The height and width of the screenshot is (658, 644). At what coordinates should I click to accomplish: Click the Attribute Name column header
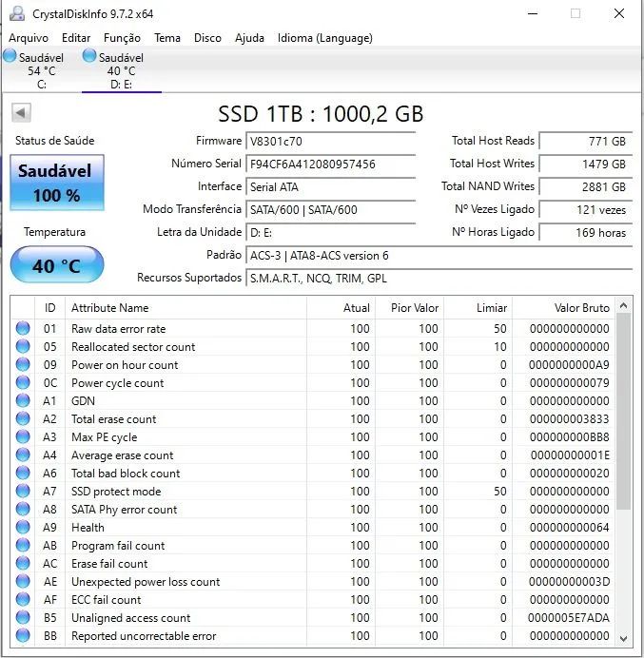[x=186, y=308]
